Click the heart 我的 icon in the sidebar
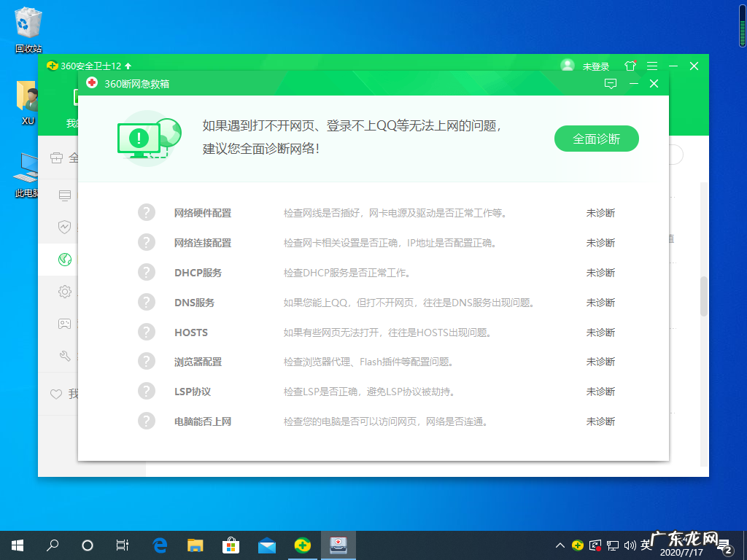 tap(56, 394)
